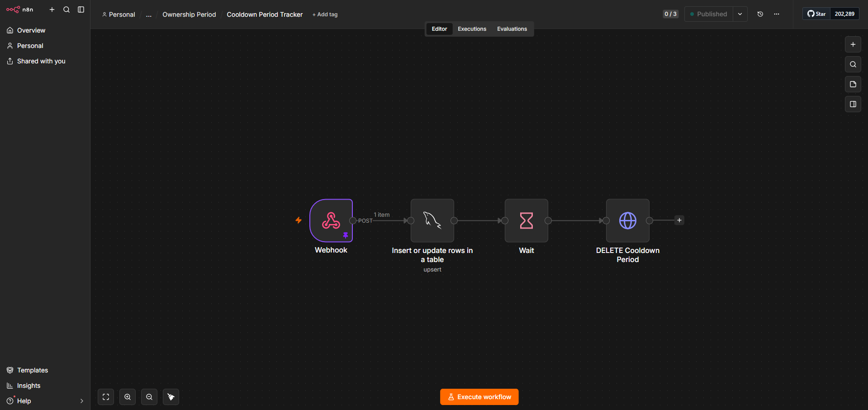Expand hidden breadcrumb ellipsis
Screen dimensions: 868x410
point(149,14)
